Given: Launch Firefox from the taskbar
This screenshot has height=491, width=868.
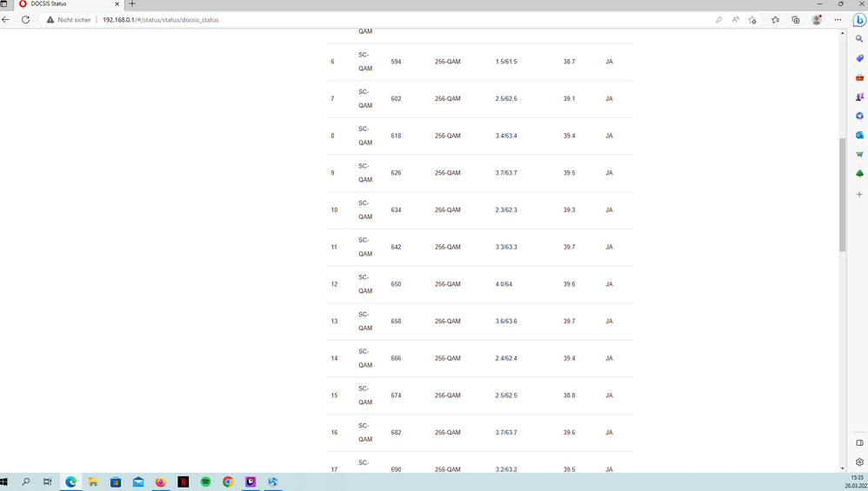Looking at the screenshot, I should pos(161,482).
